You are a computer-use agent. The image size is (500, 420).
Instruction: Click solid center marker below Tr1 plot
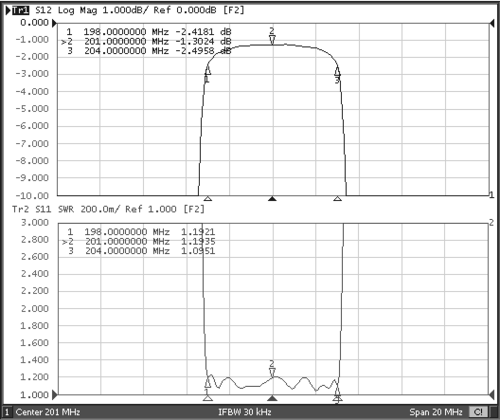[x=272, y=199]
